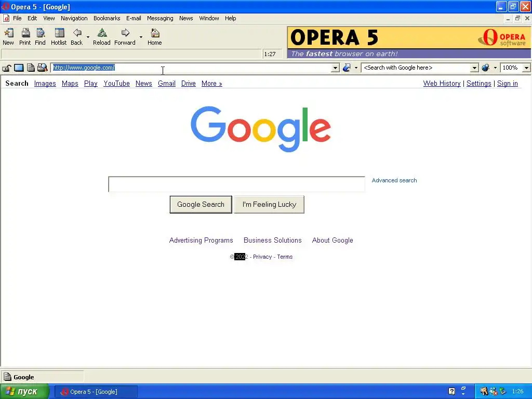Select Opera 5 - [Google] taskbar button
Screen dimensions: 532x399
[x=96, y=392]
